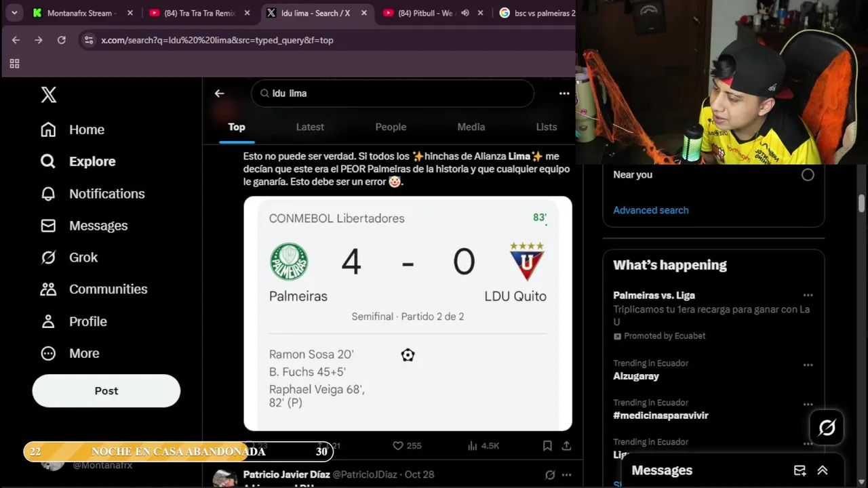Compose new message in Messages bar
Viewport: 868px width, 488px height.
coord(800,470)
